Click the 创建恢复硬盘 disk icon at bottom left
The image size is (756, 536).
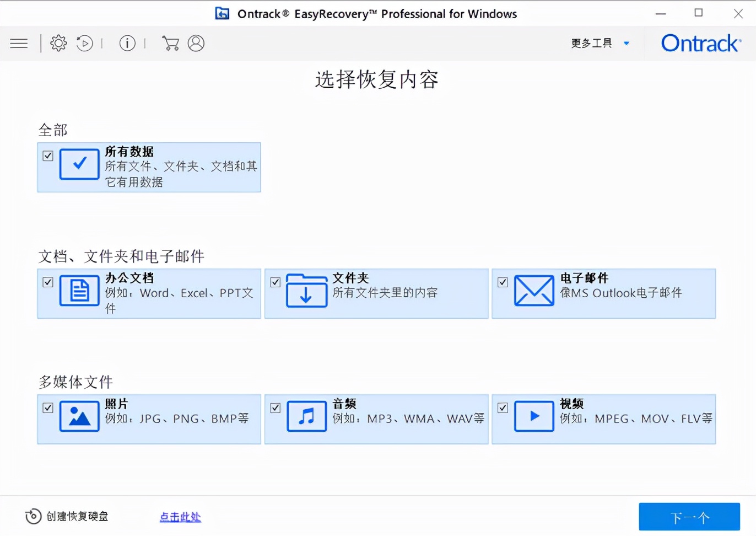click(32, 517)
